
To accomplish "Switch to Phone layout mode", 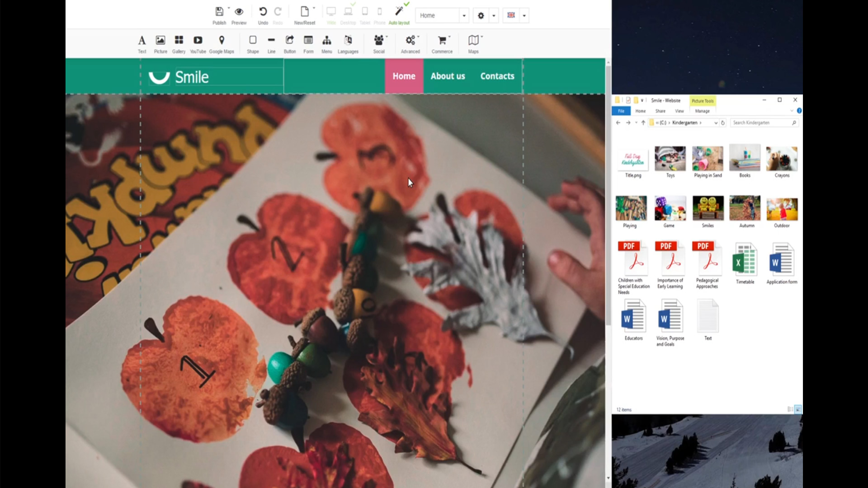I will pos(379,12).
